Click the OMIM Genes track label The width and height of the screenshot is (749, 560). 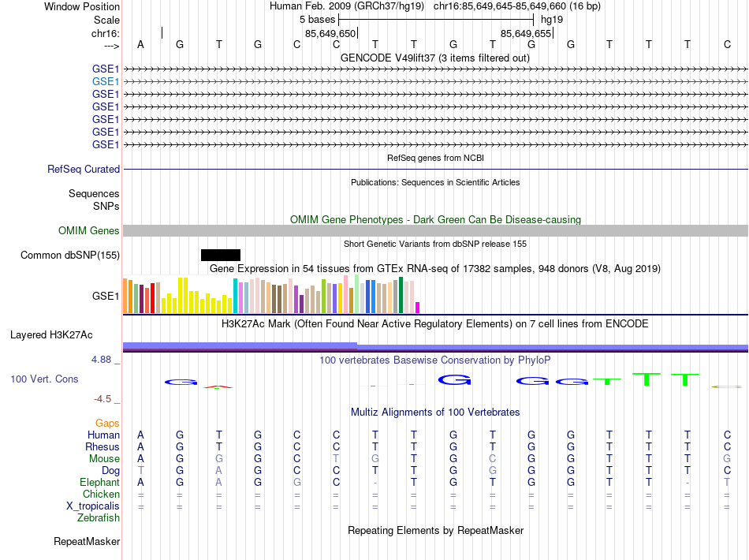coord(89,231)
